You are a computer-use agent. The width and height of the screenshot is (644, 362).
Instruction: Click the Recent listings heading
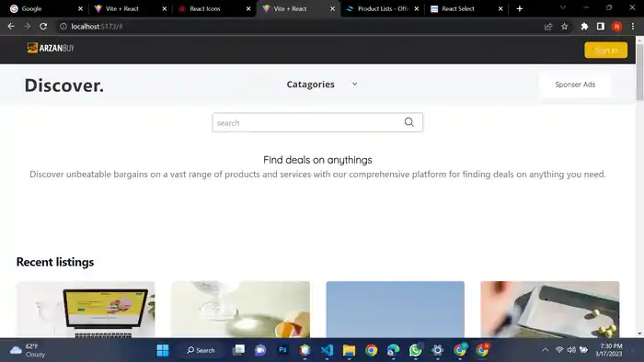pos(55,262)
